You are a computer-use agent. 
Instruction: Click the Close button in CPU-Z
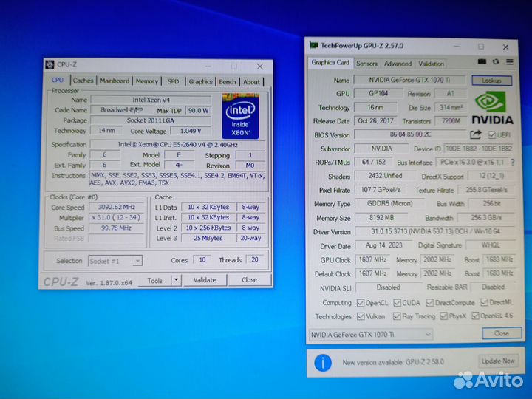coord(250,279)
